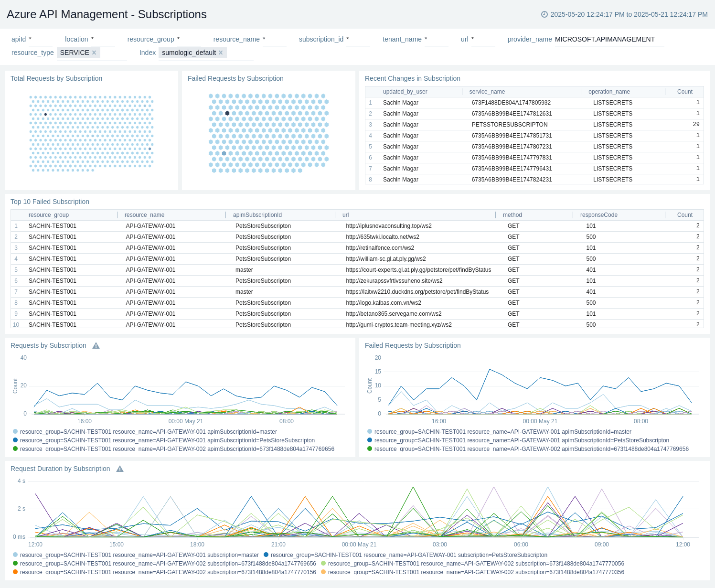Sort Top 10 Failed by resource_group column
This screenshot has height=588, width=715.
click(x=49, y=215)
